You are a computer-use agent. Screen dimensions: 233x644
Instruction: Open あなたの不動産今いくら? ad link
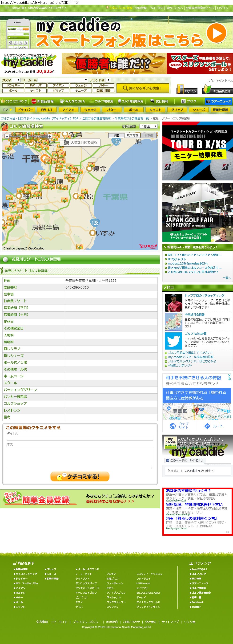pos(189,490)
